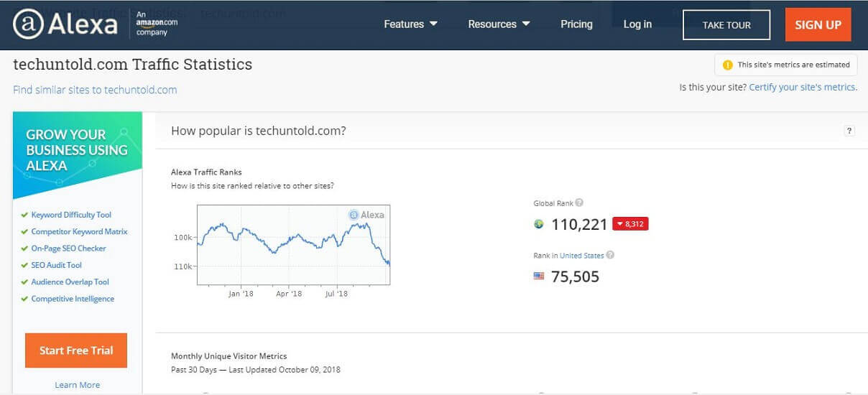Click the question mark help box icon
Screen dimensions: 868x395
pos(849,131)
